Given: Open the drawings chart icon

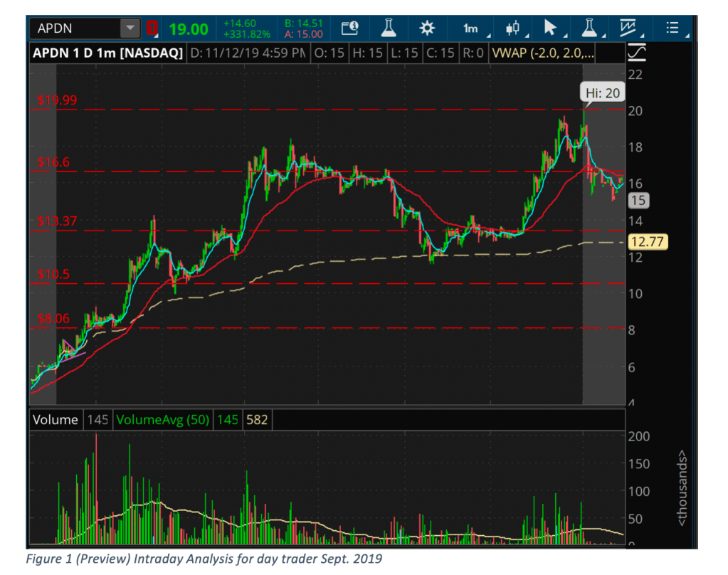Looking at the screenshot, I should 630,28.
